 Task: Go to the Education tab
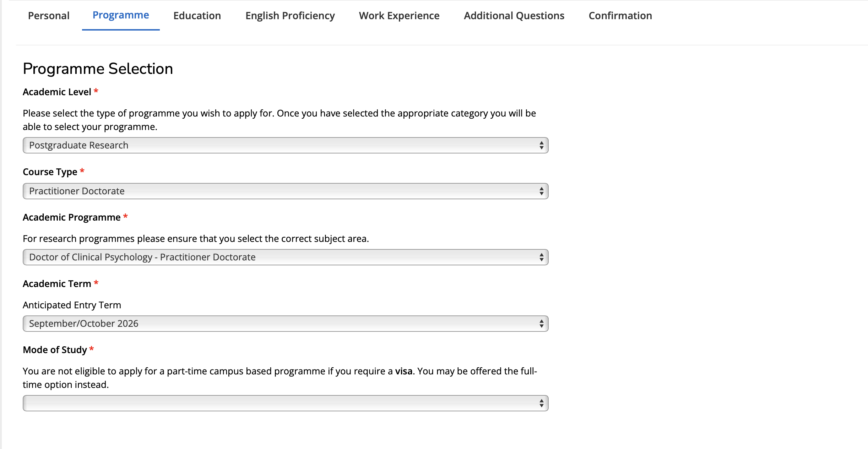click(197, 16)
